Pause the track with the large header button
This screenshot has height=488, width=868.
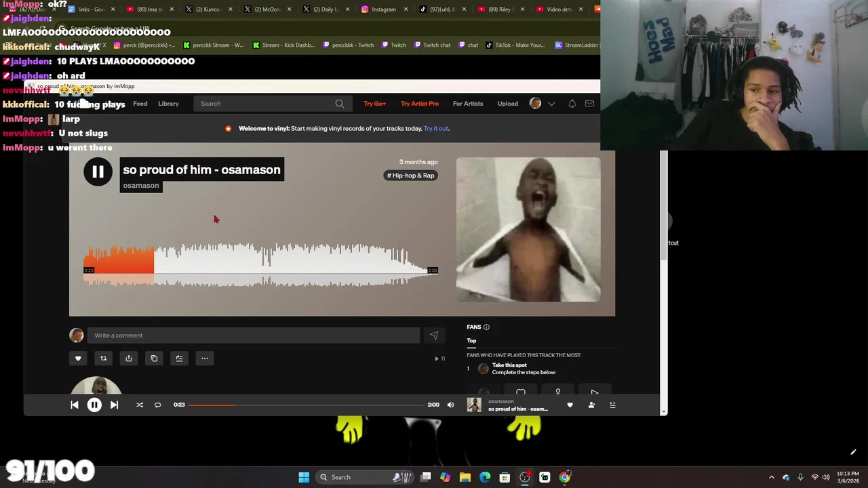pyautogui.click(x=98, y=171)
